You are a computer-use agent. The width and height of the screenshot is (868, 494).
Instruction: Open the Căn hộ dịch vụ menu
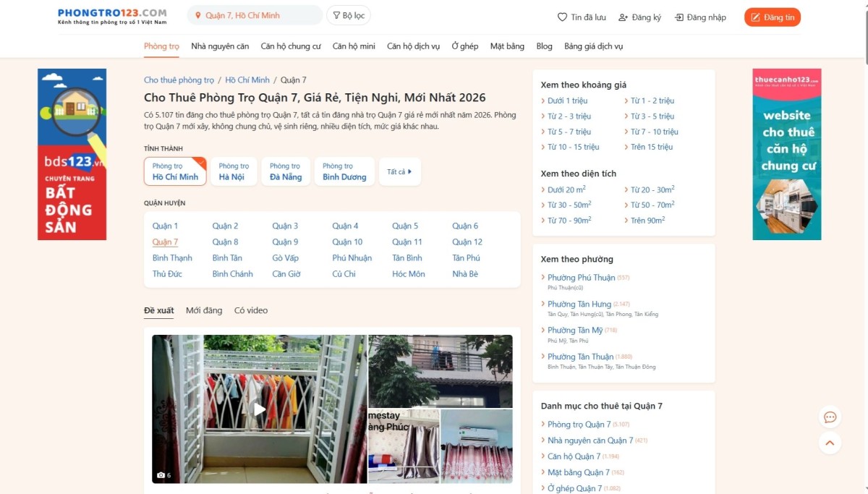click(413, 46)
